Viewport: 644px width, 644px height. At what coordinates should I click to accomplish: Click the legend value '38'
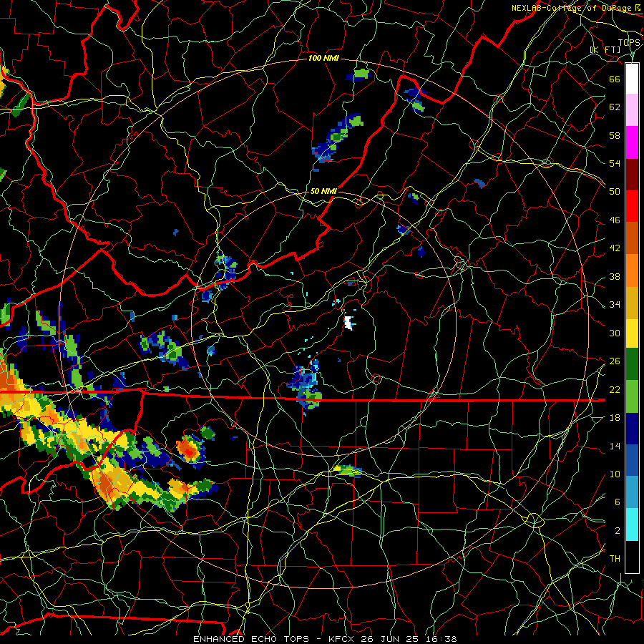pos(615,277)
